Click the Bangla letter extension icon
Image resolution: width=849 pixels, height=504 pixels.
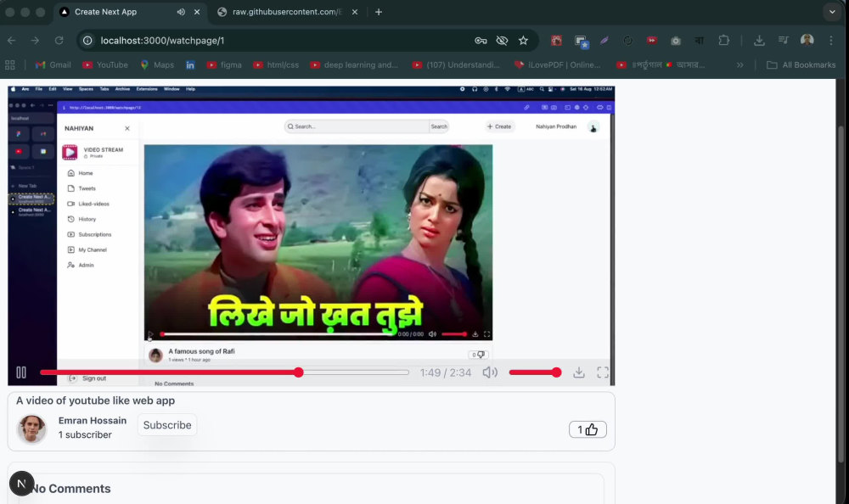click(x=699, y=41)
